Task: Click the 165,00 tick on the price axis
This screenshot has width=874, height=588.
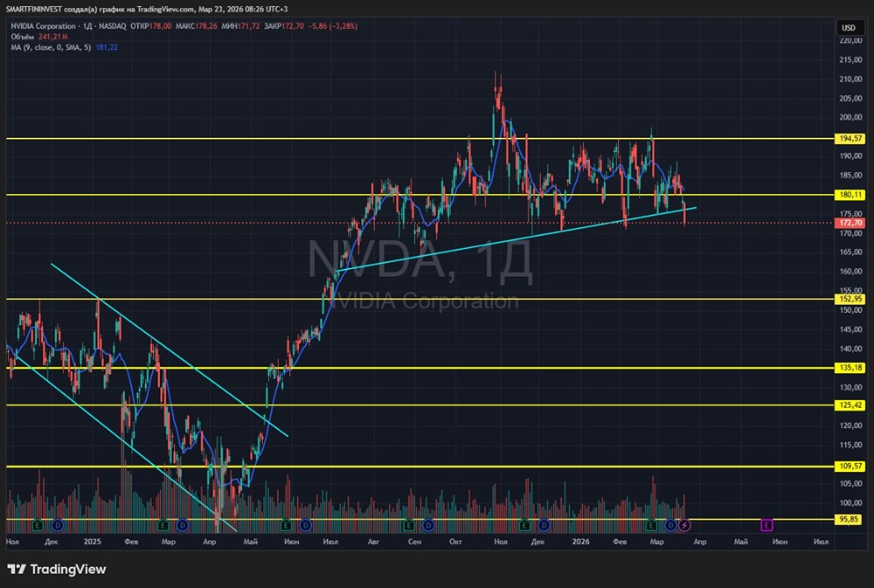Action: click(850, 252)
